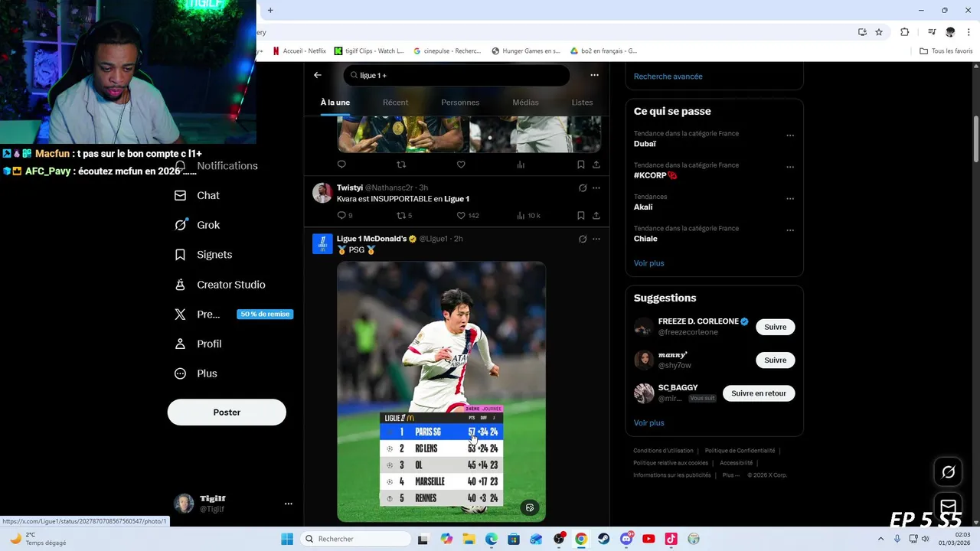Open Recherche avancée link
The height and width of the screenshot is (551, 980).
point(668,77)
